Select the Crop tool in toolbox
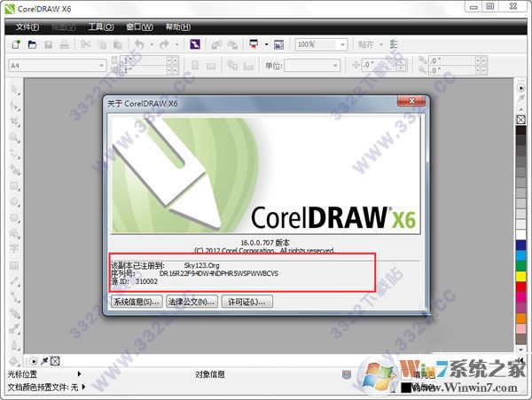This screenshot has height=400, width=532. pyautogui.click(x=14, y=122)
